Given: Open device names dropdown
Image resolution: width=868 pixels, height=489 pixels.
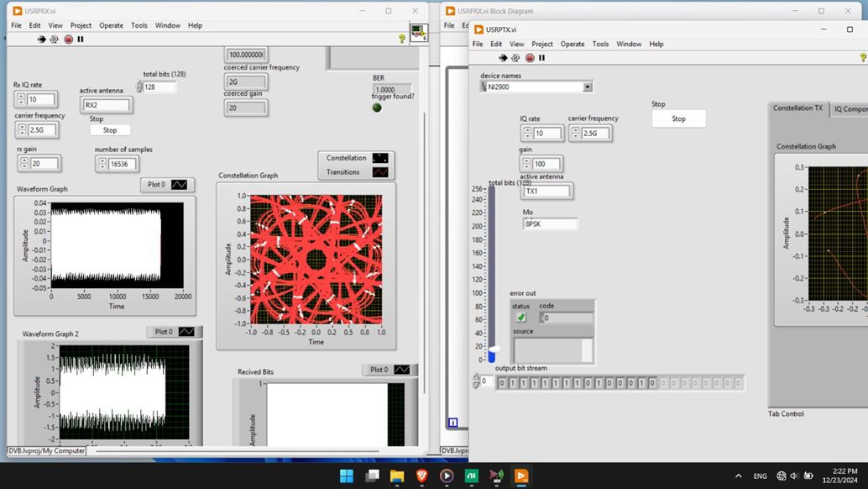Looking at the screenshot, I should click(588, 87).
